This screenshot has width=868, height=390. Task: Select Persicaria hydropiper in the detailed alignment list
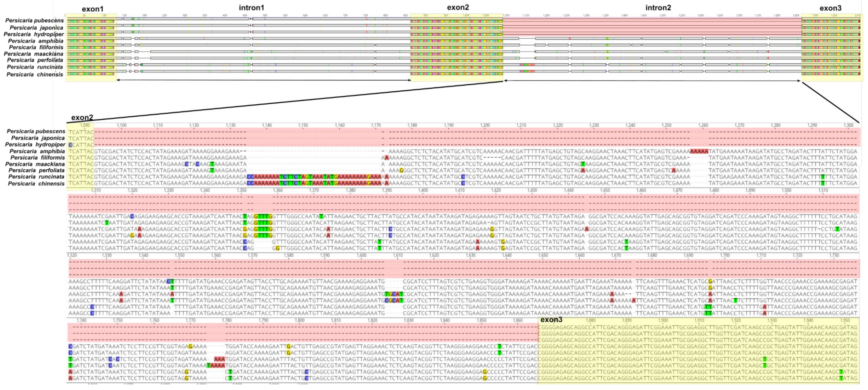pos(35,144)
